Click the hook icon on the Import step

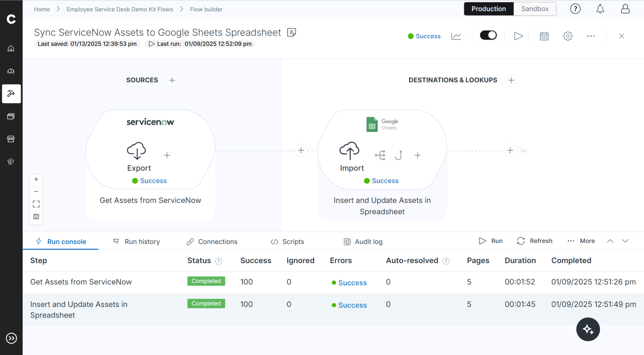(x=399, y=155)
